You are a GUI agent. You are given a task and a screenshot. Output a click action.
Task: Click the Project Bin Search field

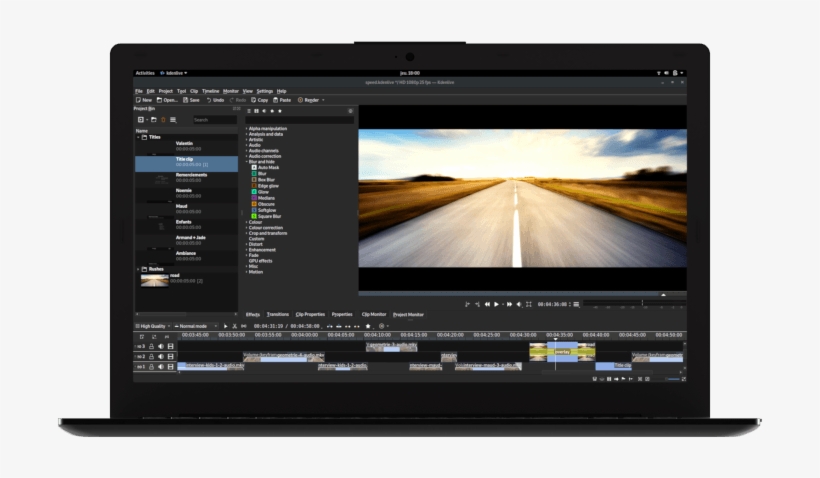214,120
